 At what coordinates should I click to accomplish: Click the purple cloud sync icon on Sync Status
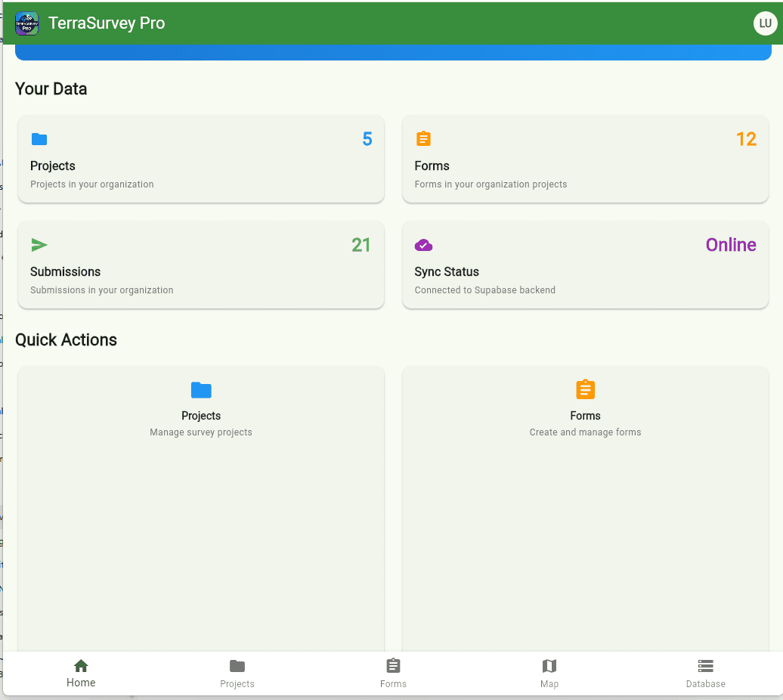coord(423,245)
